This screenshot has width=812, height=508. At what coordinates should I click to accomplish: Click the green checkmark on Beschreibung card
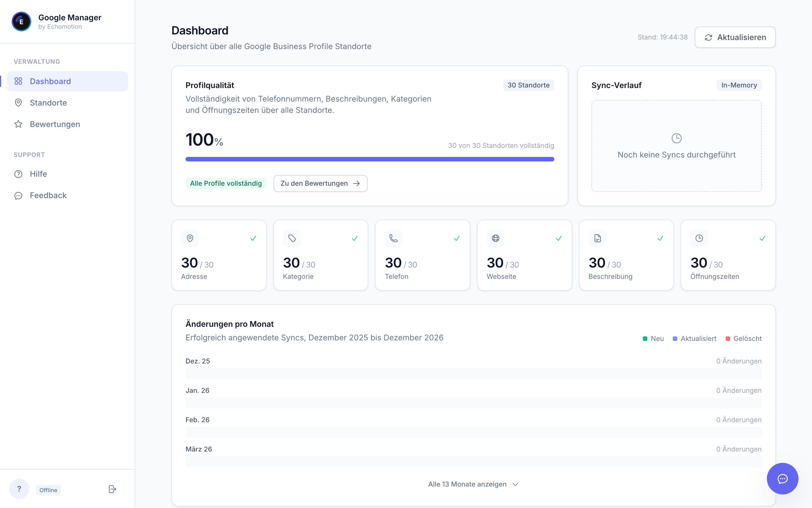(660, 238)
